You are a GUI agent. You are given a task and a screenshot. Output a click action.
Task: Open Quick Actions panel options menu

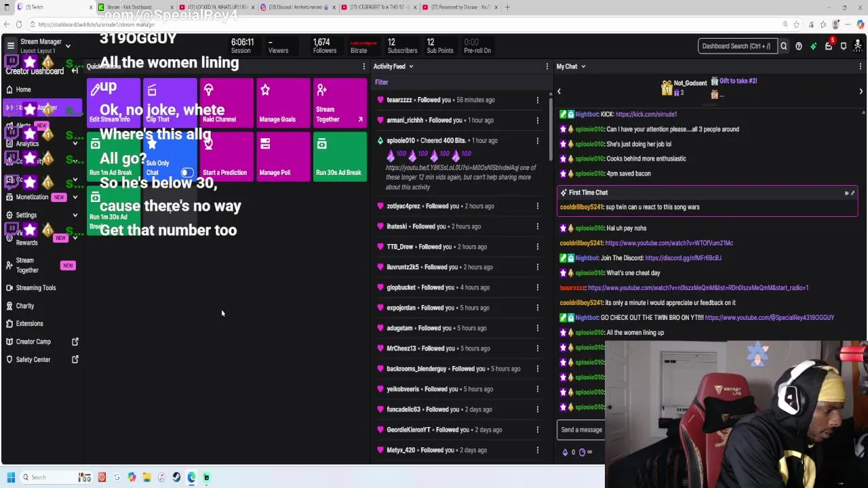click(363, 66)
